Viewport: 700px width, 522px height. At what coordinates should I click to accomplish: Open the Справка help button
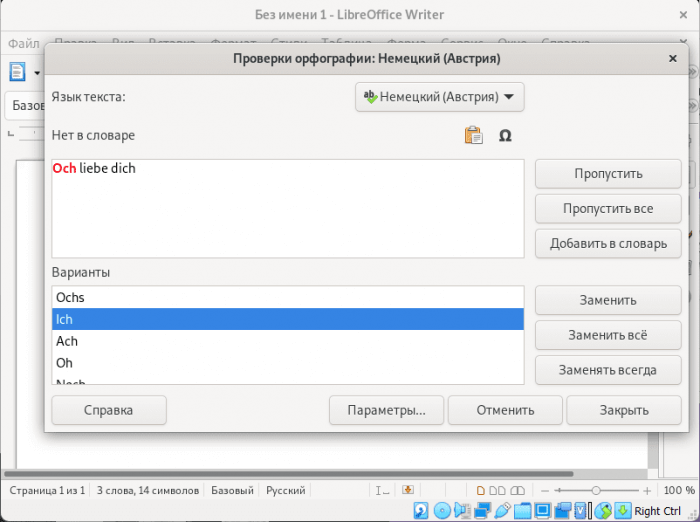coord(109,410)
